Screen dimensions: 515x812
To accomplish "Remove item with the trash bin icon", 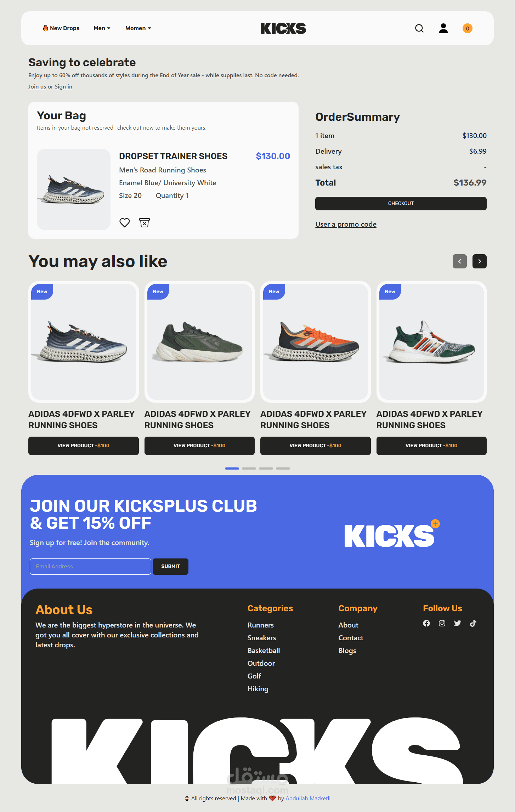I will pos(145,223).
